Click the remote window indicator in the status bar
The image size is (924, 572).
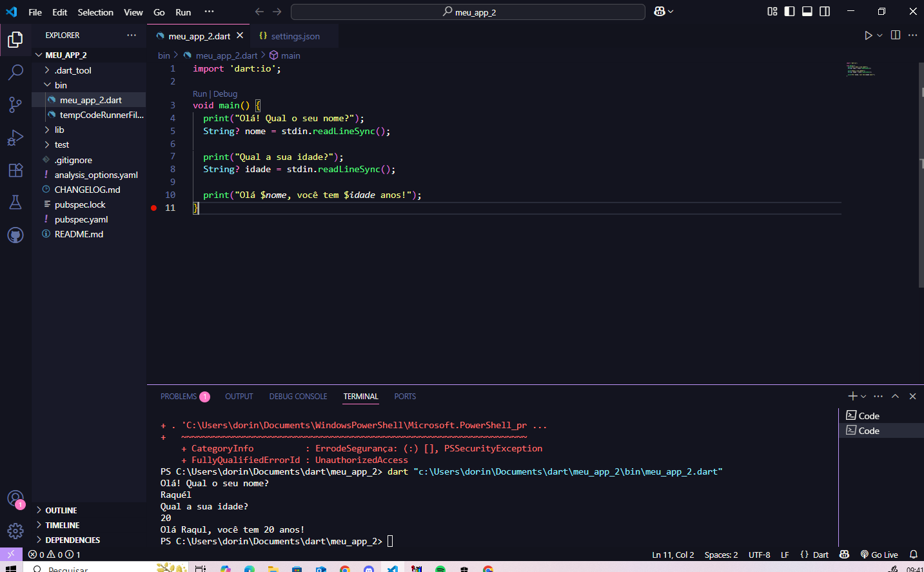[11, 555]
